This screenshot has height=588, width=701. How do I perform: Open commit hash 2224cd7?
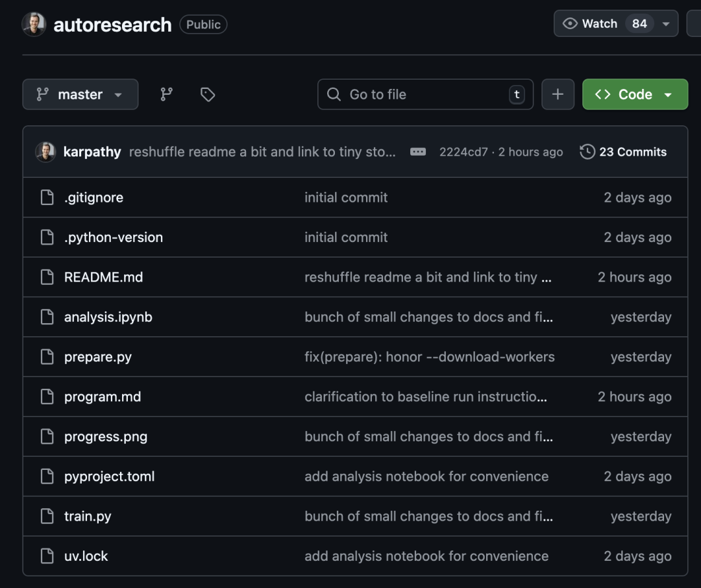(x=463, y=152)
